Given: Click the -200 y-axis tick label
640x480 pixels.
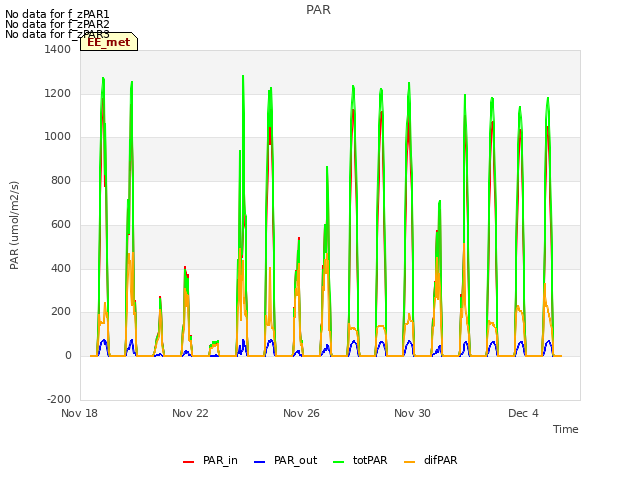Looking at the screenshot, I should point(59,399).
